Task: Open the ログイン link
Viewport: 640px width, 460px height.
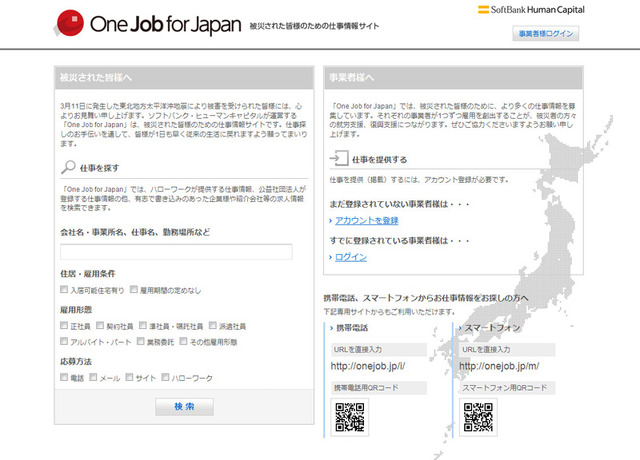Action: tap(351, 257)
